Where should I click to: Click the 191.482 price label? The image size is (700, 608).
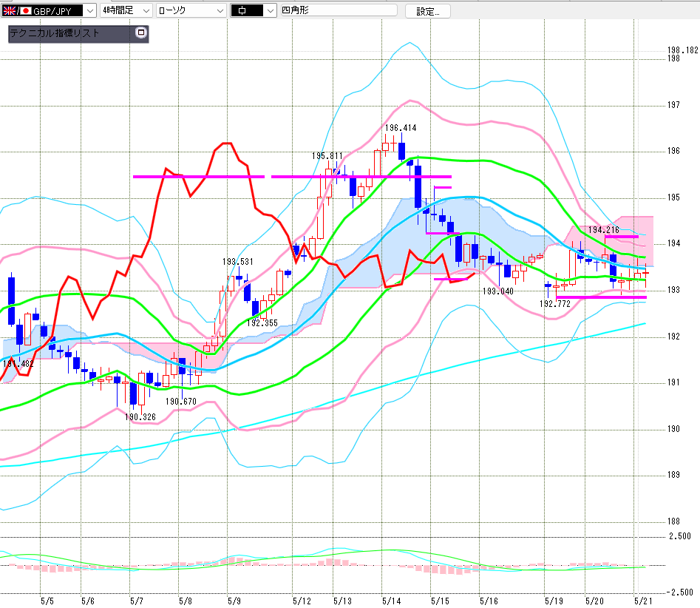click(x=18, y=363)
